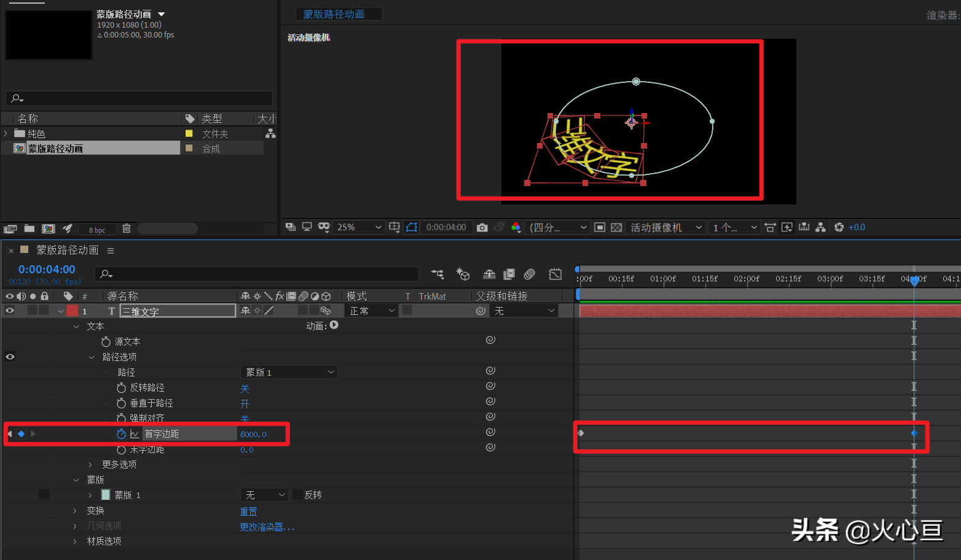Image resolution: width=961 pixels, height=560 pixels.
Task: Click 首字边距 value 6000.0
Action: click(253, 434)
